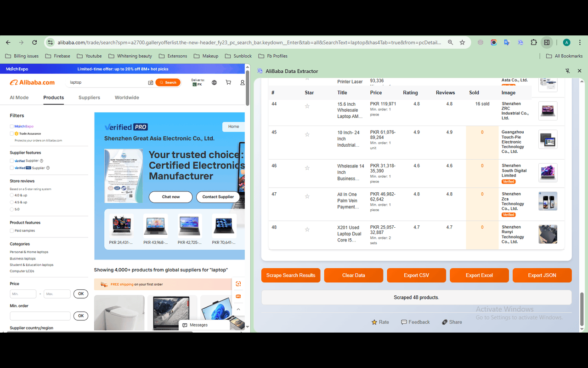Reload the Alibaba page

(x=34, y=42)
